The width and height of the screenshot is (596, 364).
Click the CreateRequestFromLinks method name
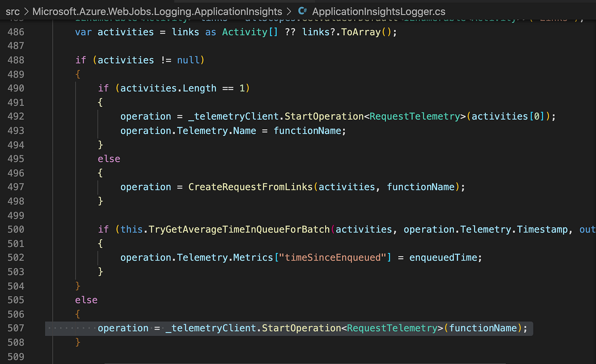(x=250, y=187)
